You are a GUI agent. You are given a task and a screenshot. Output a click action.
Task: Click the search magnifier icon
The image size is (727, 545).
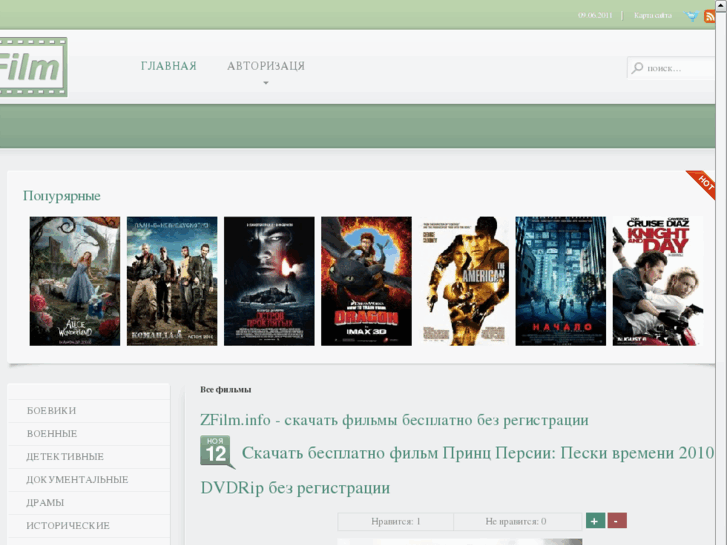(637, 68)
